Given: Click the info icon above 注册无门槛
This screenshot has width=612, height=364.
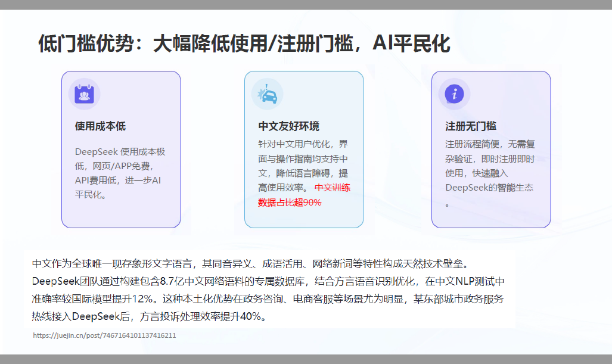Looking at the screenshot, I should click(454, 94).
